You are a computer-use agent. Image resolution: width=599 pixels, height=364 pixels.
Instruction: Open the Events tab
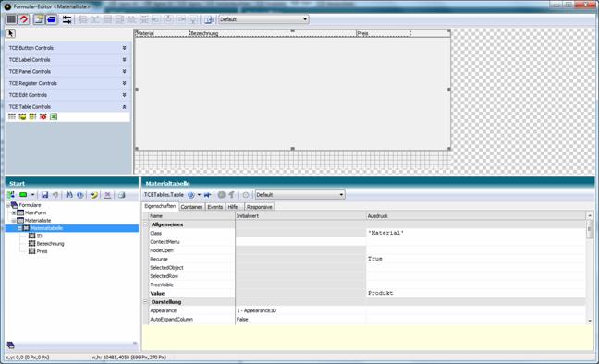pos(215,207)
